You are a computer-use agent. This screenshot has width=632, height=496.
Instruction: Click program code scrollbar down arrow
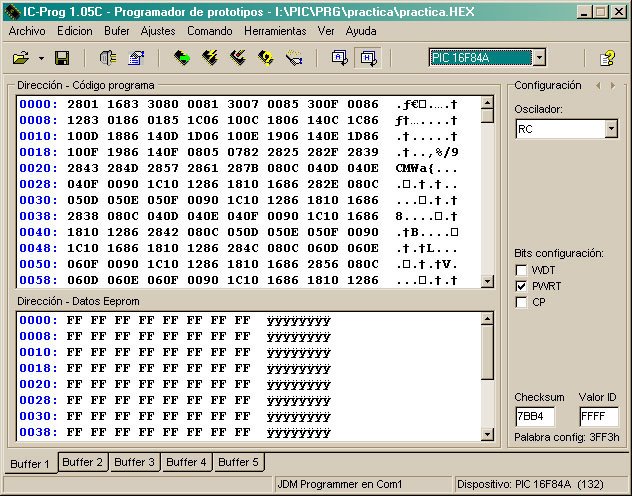click(487, 281)
